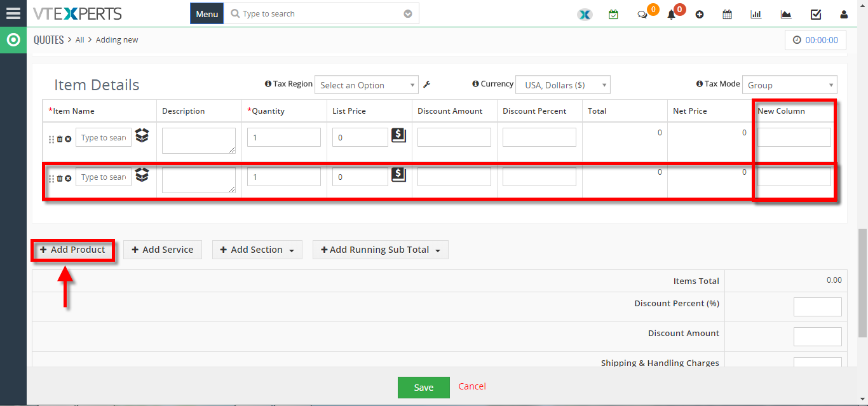
Task: Click second row Item Name search field
Action: (104, 177)
